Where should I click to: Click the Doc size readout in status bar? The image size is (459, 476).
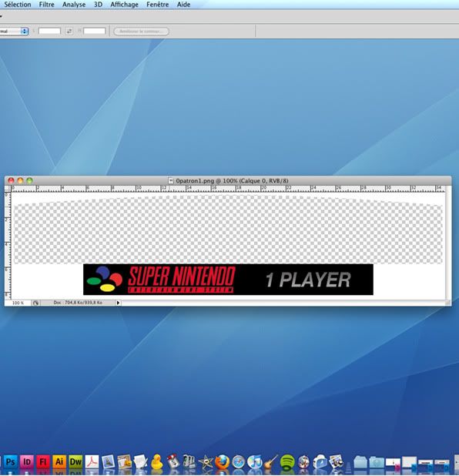[x=78, y=303]
